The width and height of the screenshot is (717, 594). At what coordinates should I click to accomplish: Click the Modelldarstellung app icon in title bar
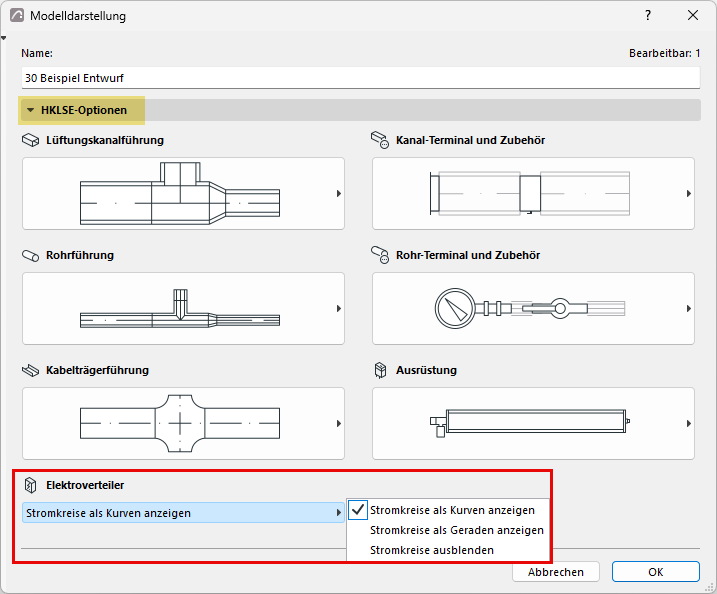(17, 16)
